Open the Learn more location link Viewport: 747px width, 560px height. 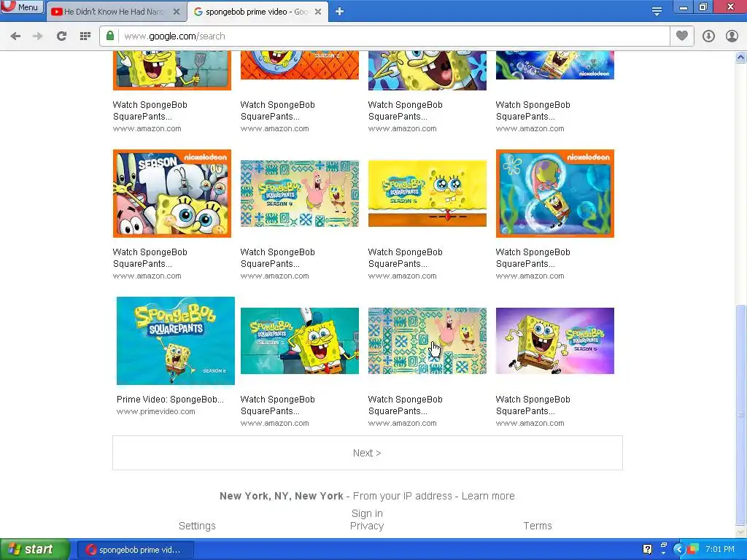click(488, 496)
